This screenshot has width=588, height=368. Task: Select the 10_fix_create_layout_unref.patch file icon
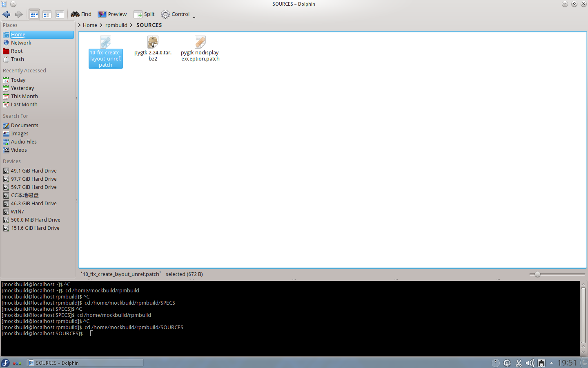pos(106,42)
